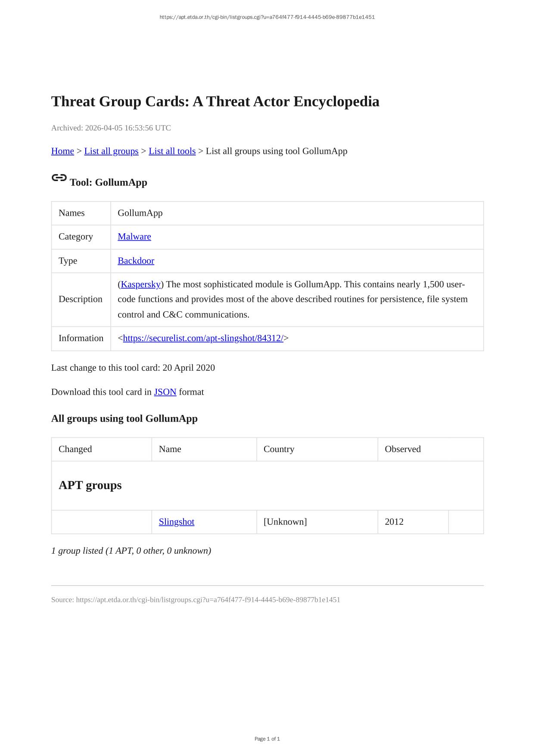This screenshot has height=756, width=535.
Task: Open List all tools breadcrumb link
Action: (172, 151)
